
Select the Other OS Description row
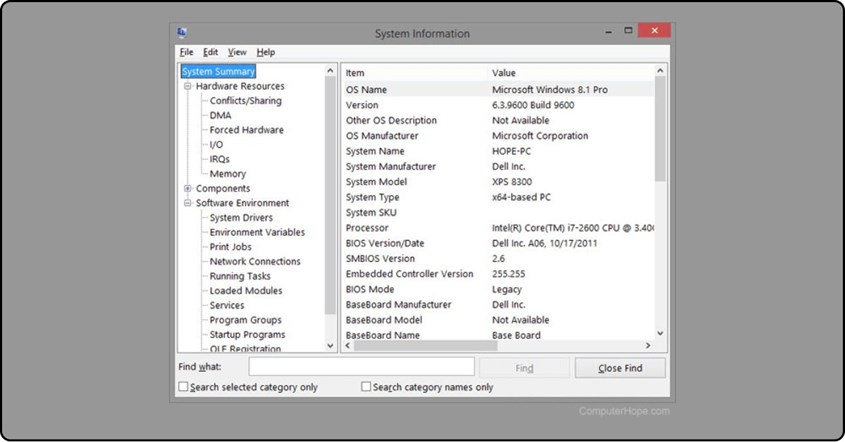(498, 120)
